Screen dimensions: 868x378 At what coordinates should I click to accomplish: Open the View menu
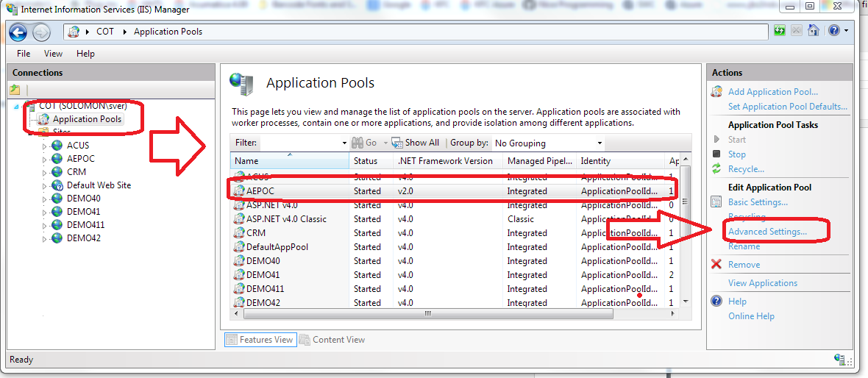click(53, 54)
